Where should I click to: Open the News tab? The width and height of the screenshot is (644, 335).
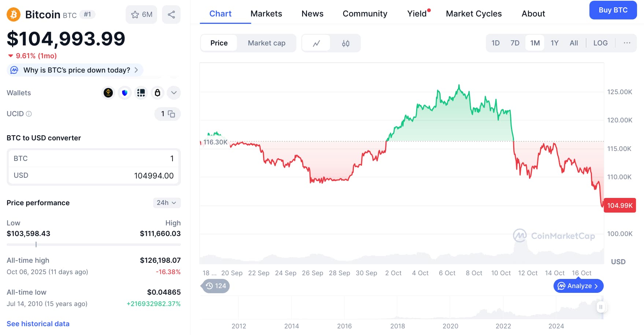pyautogui.click(x=312, y=14)
